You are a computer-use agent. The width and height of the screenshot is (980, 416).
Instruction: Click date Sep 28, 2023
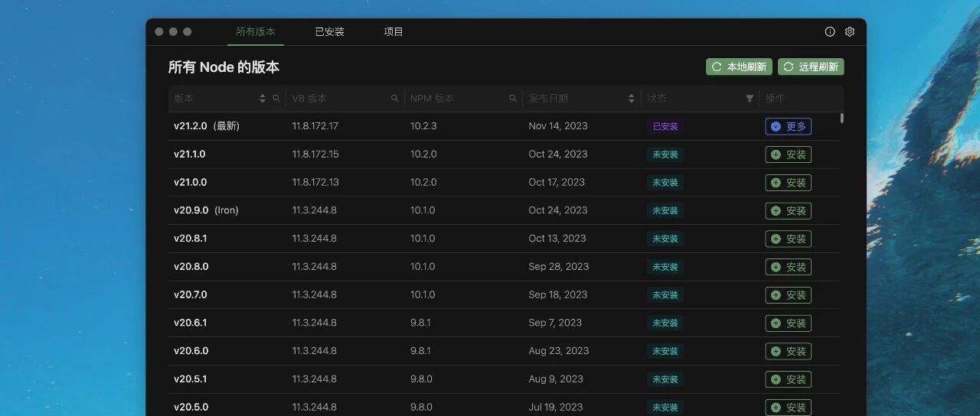[x=559, y=267]
